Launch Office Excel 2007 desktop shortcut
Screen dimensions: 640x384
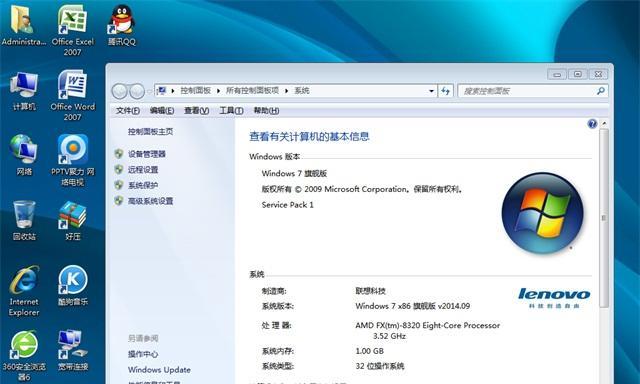point(73,31)
